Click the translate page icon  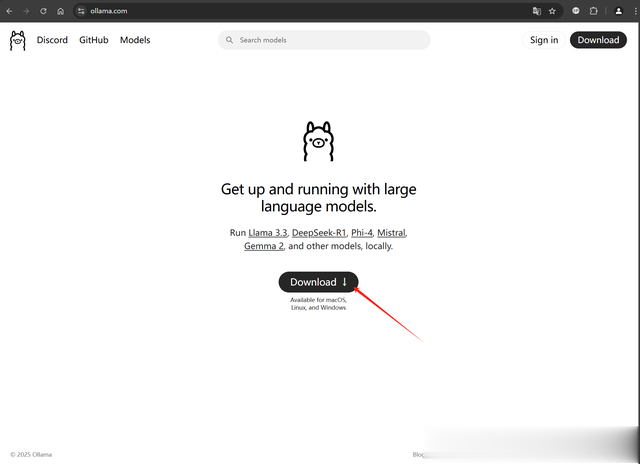point(537,11)
